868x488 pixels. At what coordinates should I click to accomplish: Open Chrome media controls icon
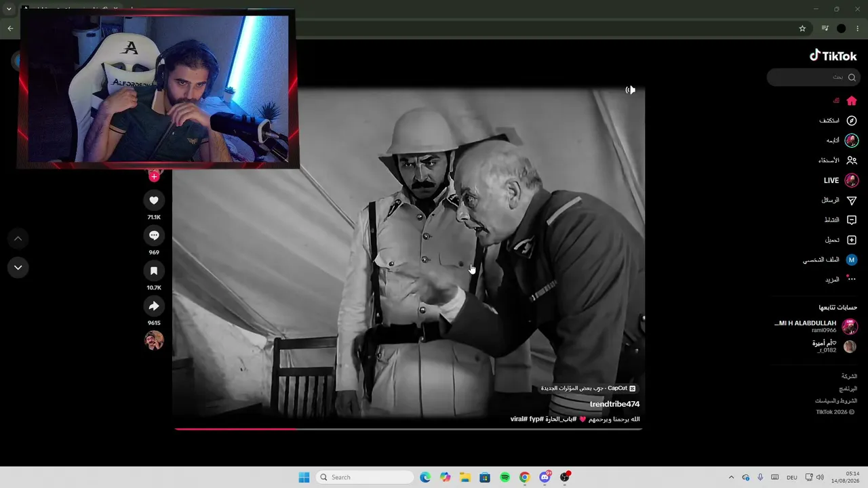coord(825,28)
